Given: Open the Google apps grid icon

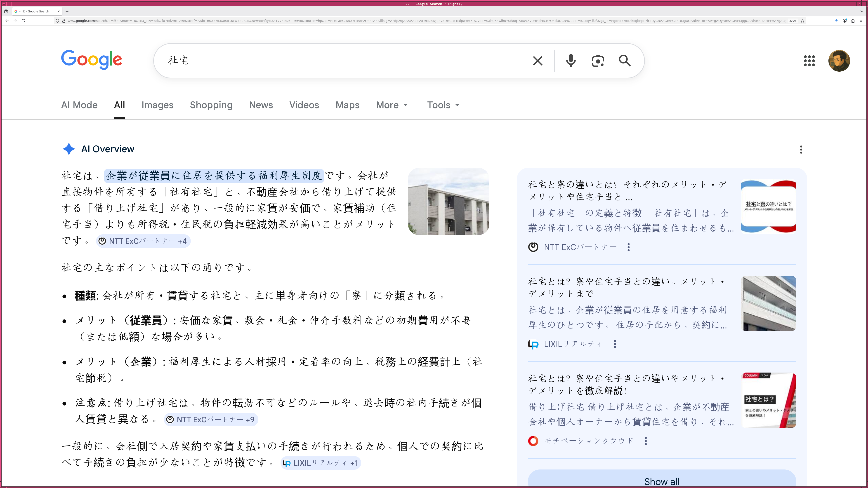Looking at the screenshot, I should 809,61.
